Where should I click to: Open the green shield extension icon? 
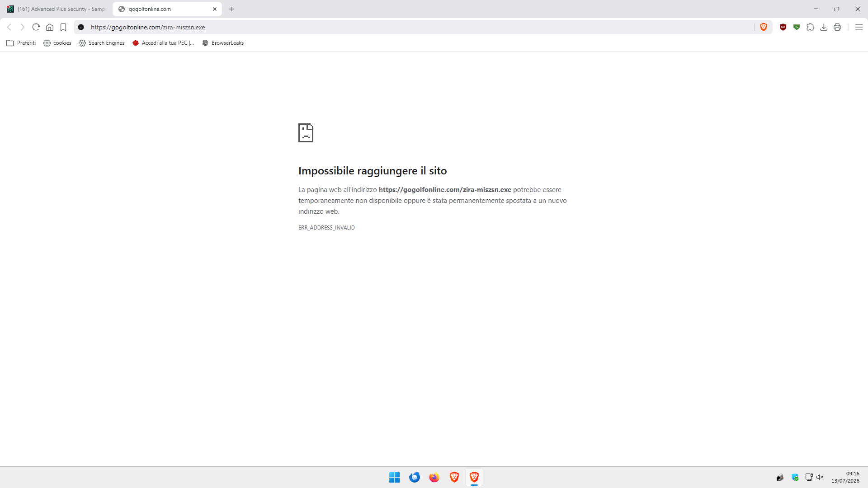(797, 27)
